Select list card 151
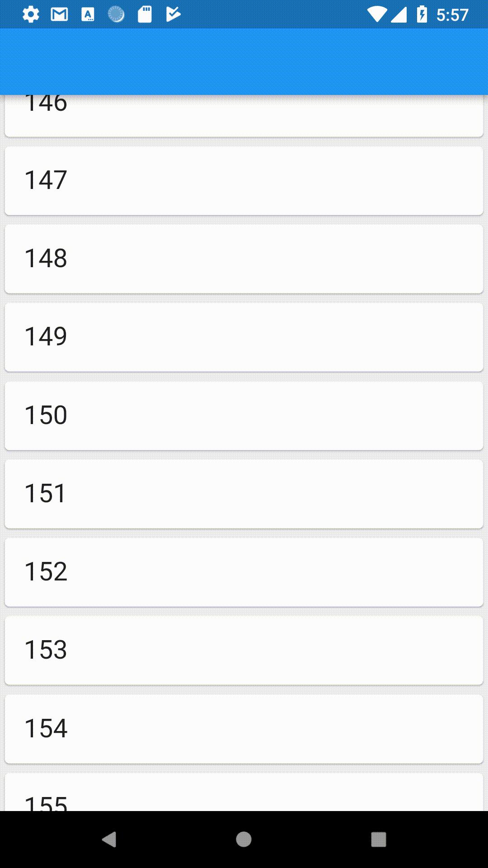 click(x=244, y=494)
